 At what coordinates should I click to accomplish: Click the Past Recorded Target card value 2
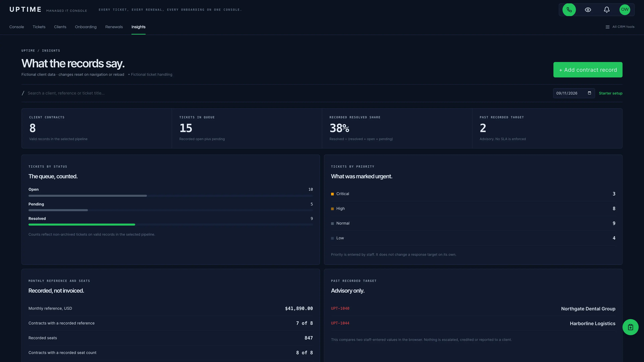point(483,128)
